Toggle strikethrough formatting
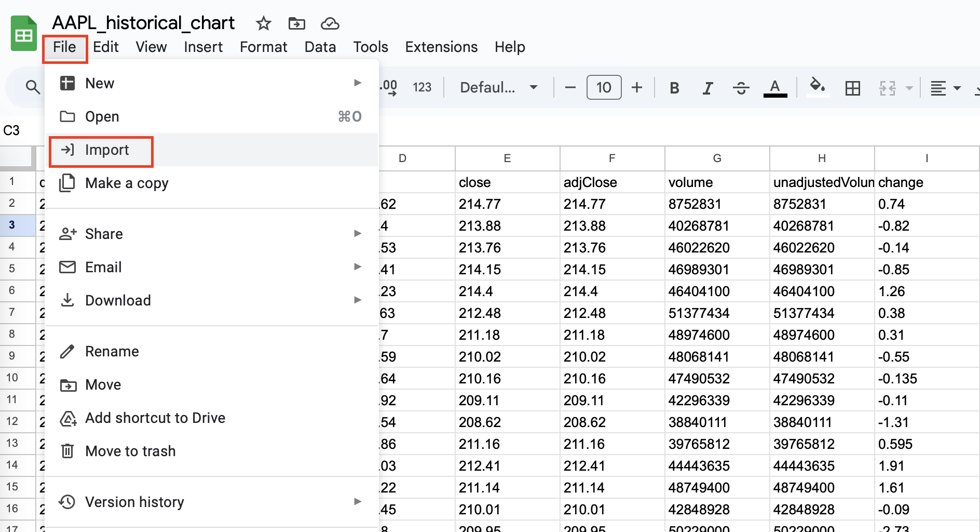 pyautogui.click(x=741, y=88)
